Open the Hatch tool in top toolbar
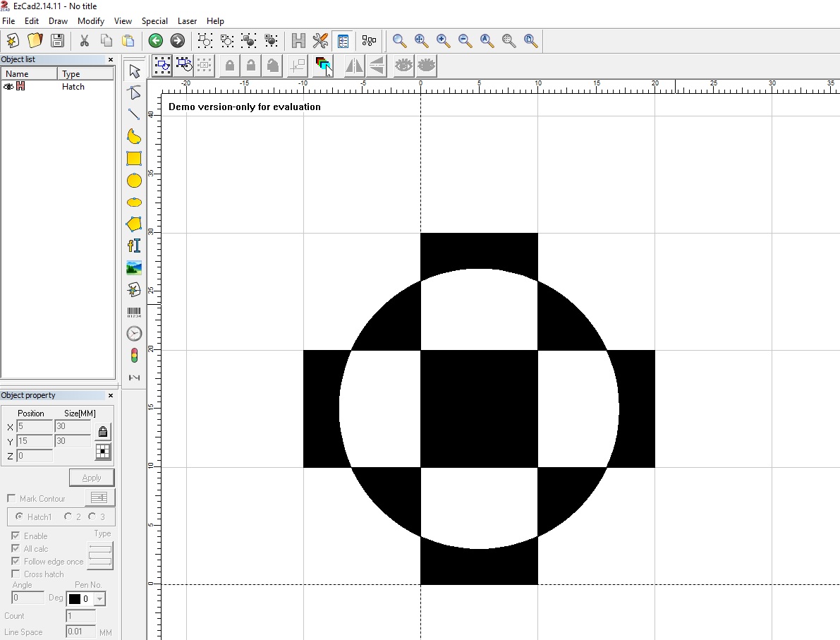 [x=298, y=41]
